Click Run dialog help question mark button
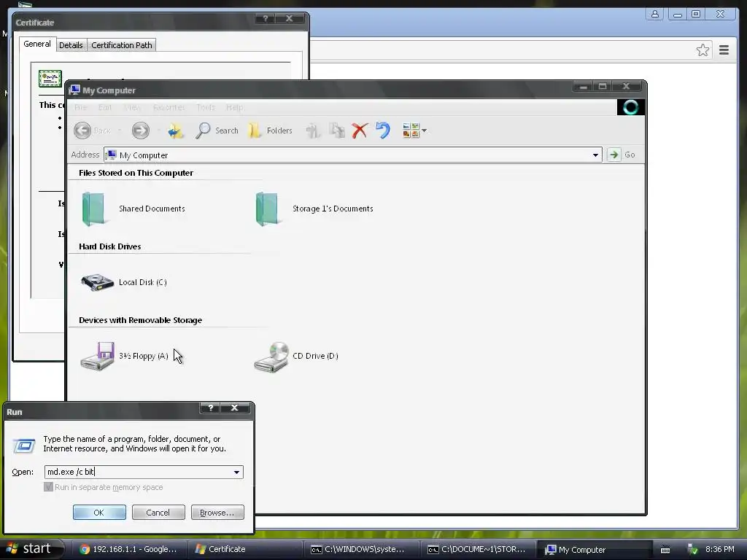This screenshot has width=747, height=560. tap(211, 408)
